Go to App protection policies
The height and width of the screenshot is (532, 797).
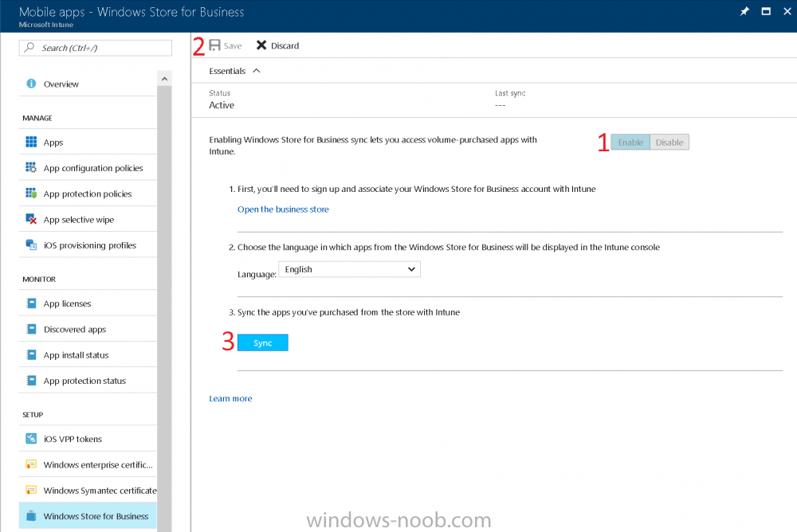pyautogui.click(x=88, y=194)
